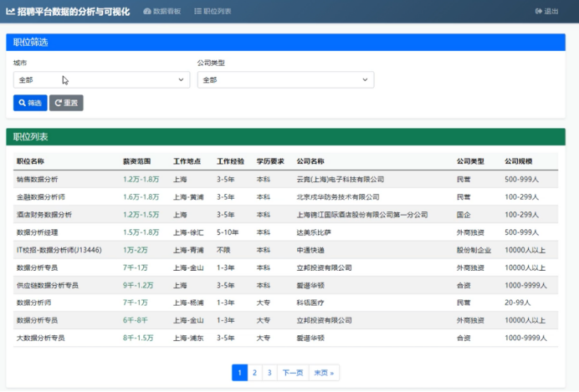Click salary 1万-2万
The height and width of the screenshot is (392, 579).
[136, 250]
